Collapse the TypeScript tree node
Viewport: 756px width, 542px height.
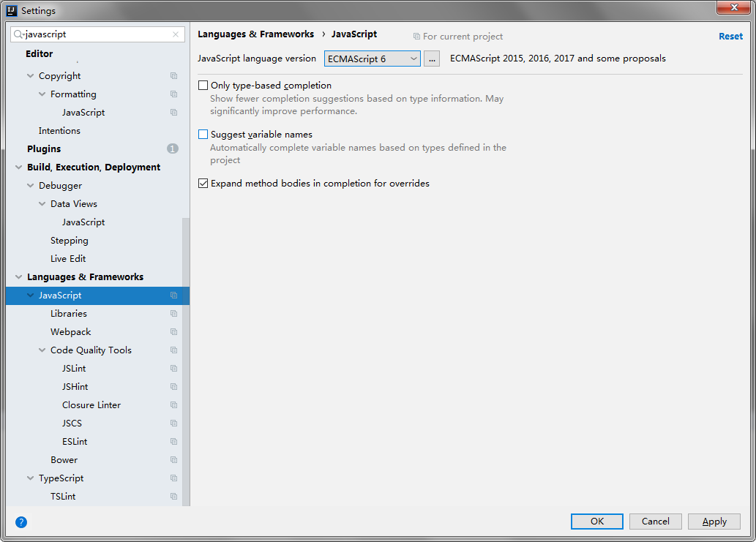tap(31, 478)
